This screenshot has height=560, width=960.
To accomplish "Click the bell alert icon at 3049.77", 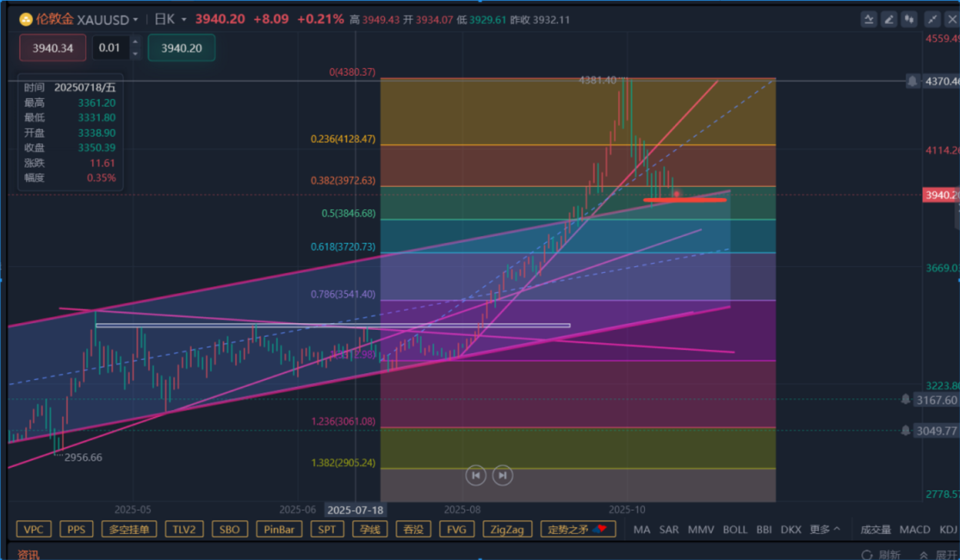I will 906,430.
